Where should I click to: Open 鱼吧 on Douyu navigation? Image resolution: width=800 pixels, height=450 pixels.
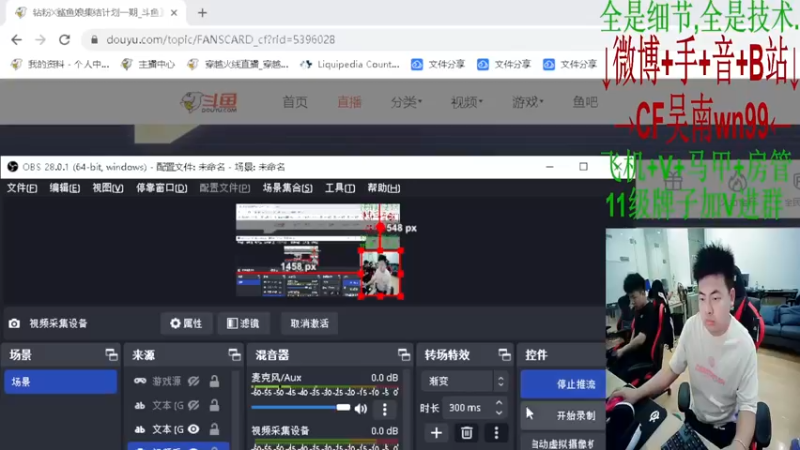point(585,102)
